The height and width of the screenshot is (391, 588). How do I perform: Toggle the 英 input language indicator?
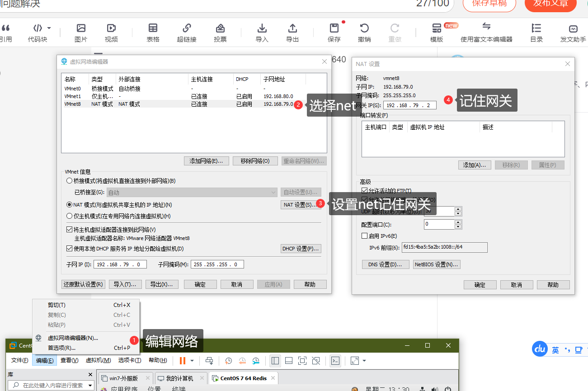(555, 349)
